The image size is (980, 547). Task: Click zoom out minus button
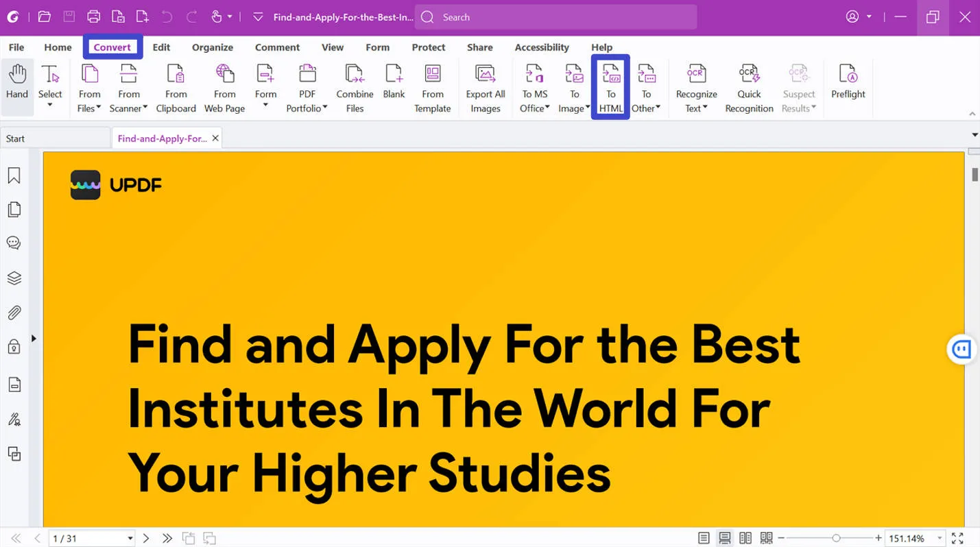pos(781,539)
